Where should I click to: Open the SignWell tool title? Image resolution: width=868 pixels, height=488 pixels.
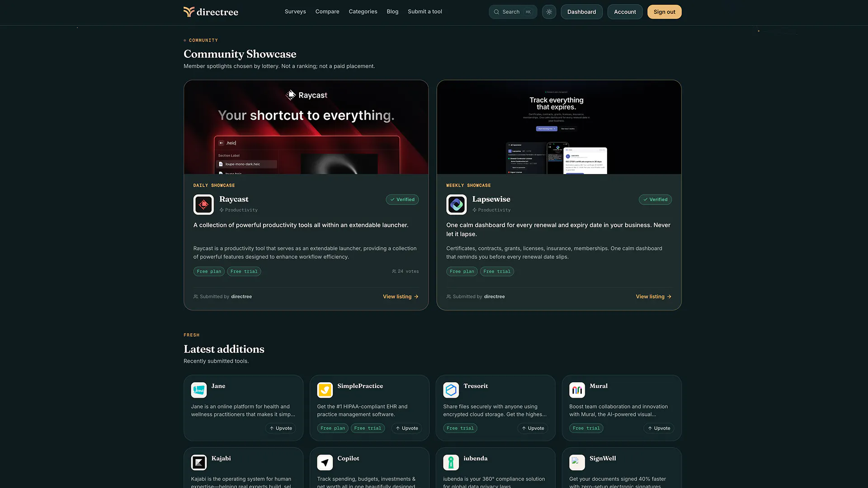(x=603, y=458)
